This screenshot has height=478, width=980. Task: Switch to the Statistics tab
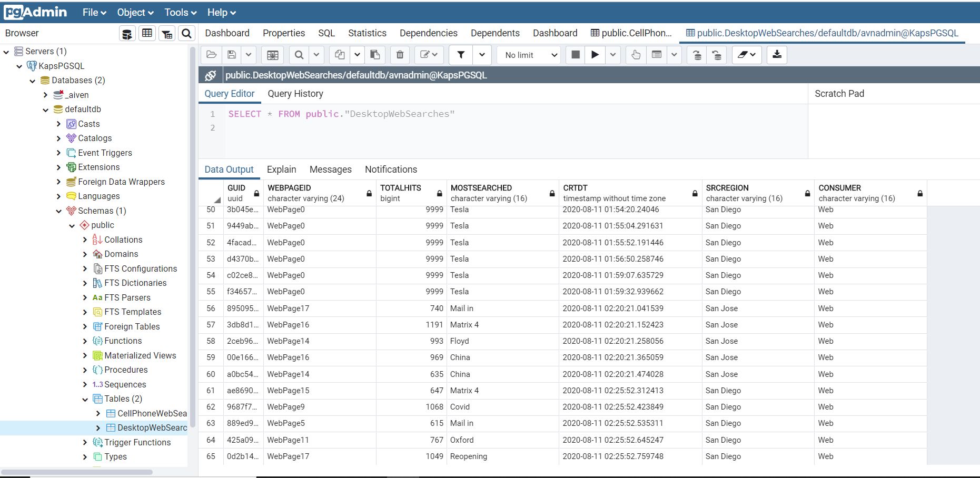pos(367,33)
